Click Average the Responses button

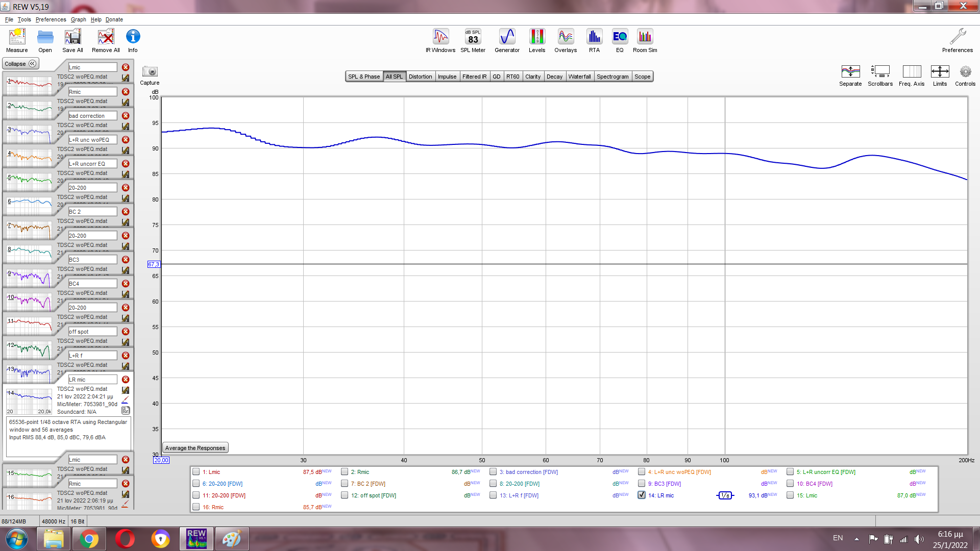[x=195, y=448]
